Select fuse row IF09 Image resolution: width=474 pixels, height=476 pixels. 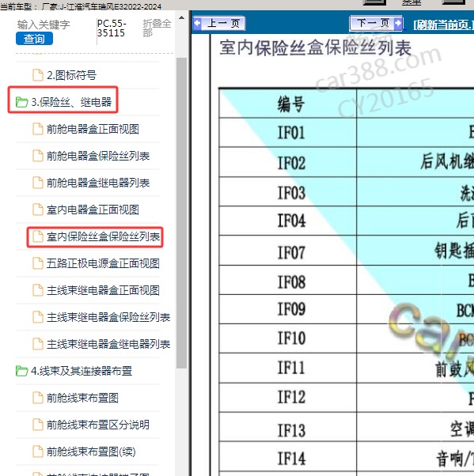click(x=347, y=309)
